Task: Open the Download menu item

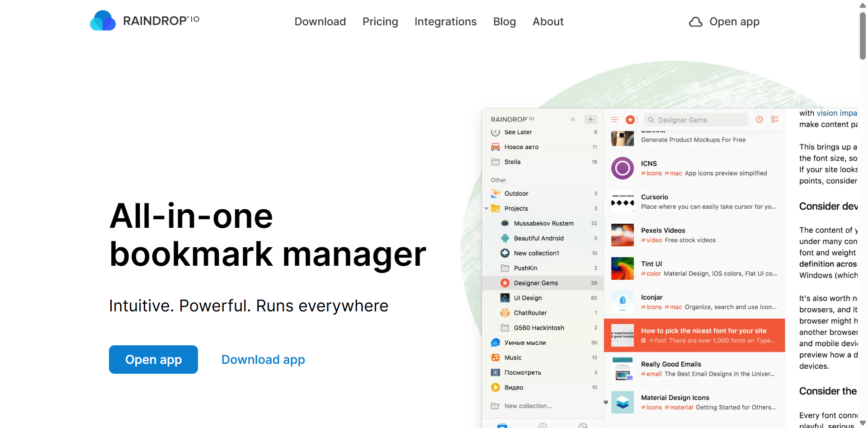Action: [x=320, y=22]
